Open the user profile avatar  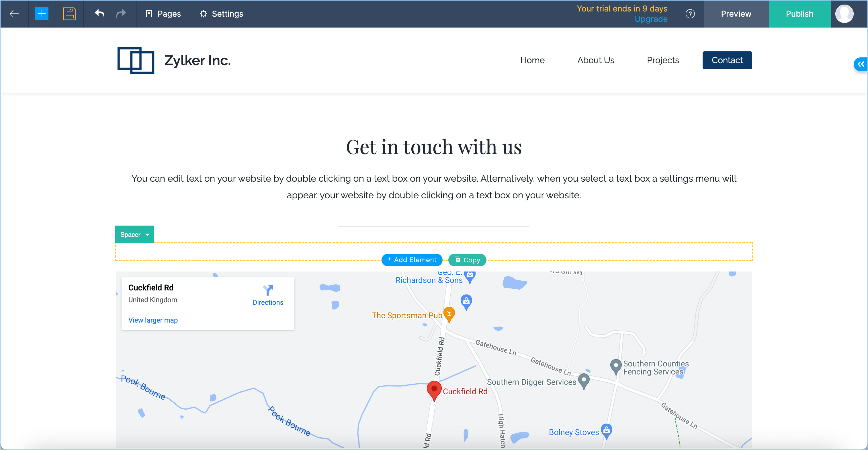[x=844, y=14]
